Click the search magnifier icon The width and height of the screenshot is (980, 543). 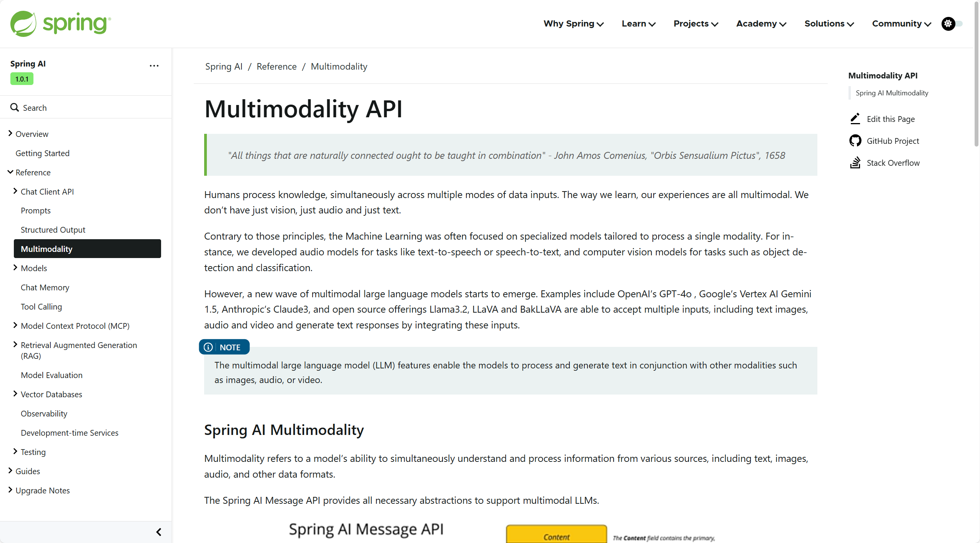15,108
